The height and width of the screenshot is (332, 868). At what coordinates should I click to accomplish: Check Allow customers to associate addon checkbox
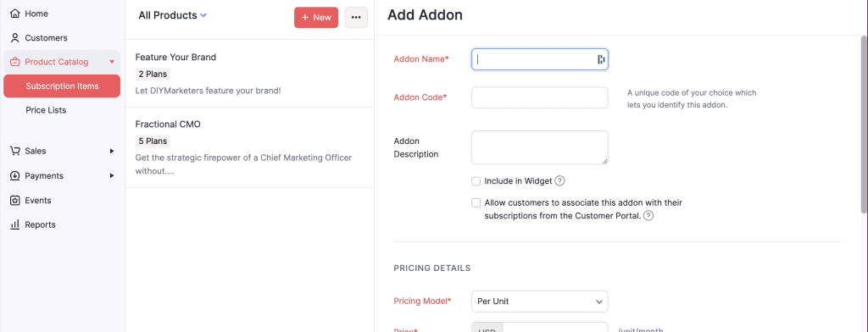tap(476, 202)
